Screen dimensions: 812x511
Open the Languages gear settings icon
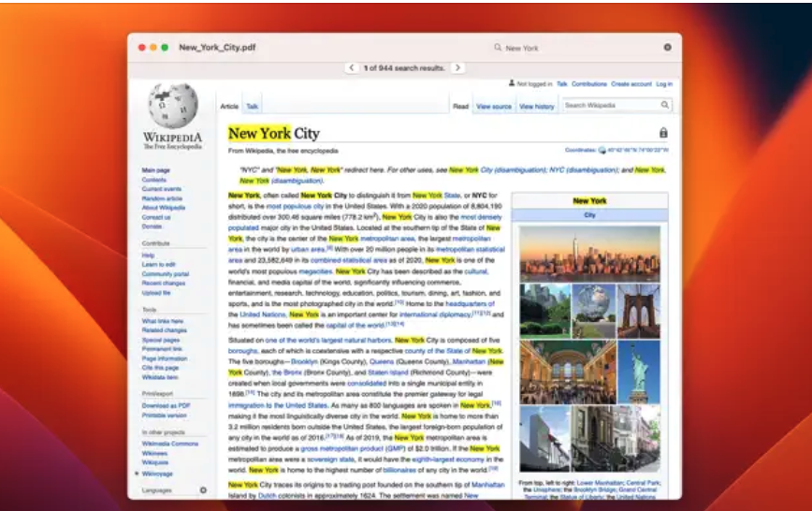[203, 490]
